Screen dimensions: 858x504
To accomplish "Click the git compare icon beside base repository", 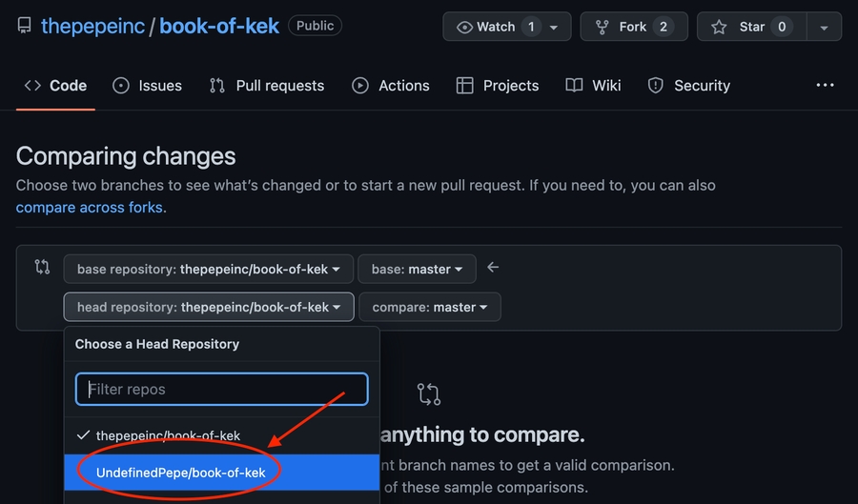I will [42, 268].
